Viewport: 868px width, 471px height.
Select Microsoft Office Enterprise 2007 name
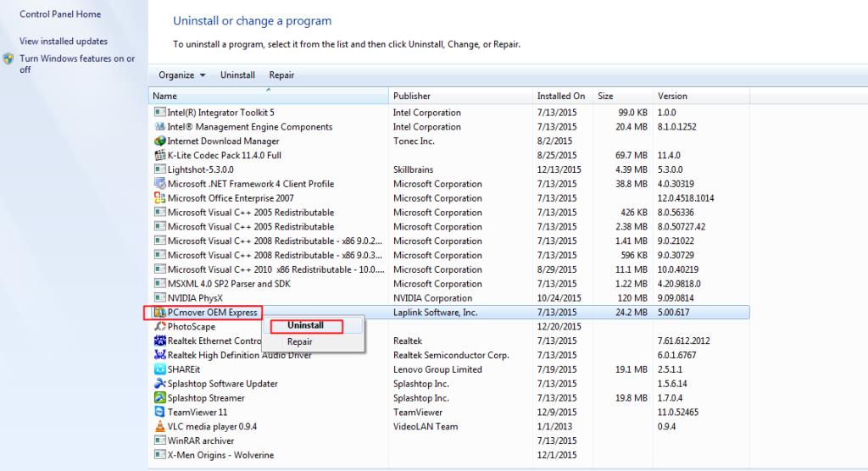[231, 198]
